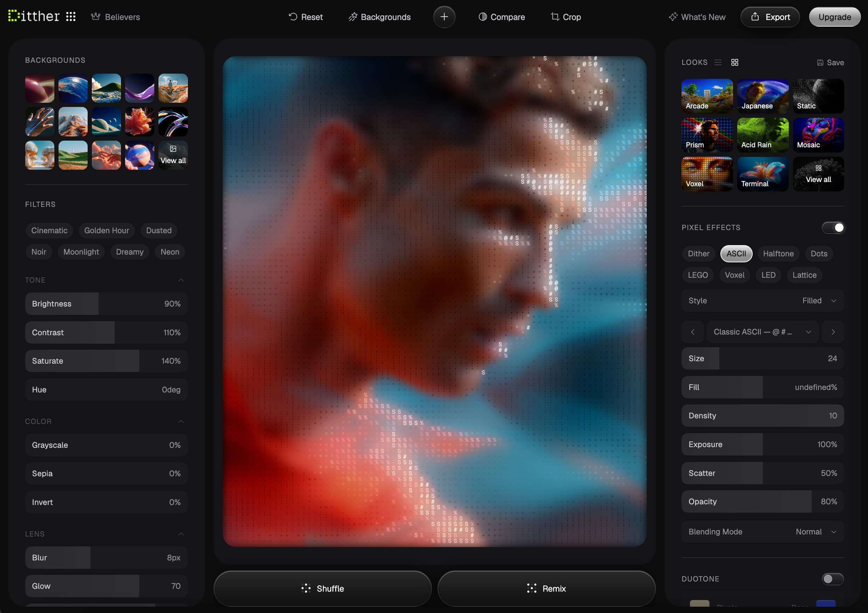
Task: Click the Hue slider
Action: point(106,390)
